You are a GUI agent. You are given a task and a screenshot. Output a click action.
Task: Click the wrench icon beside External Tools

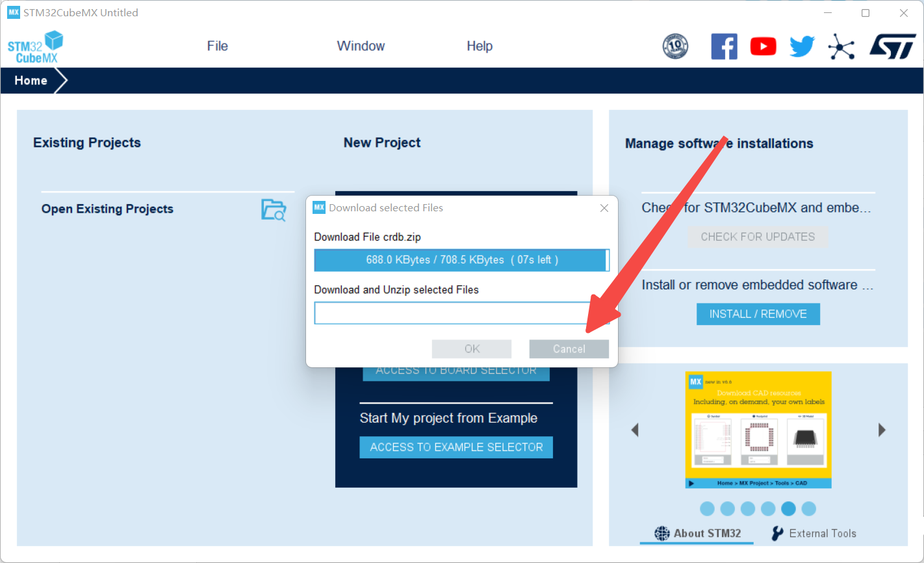pyautogui.click(x=777, y=534)
